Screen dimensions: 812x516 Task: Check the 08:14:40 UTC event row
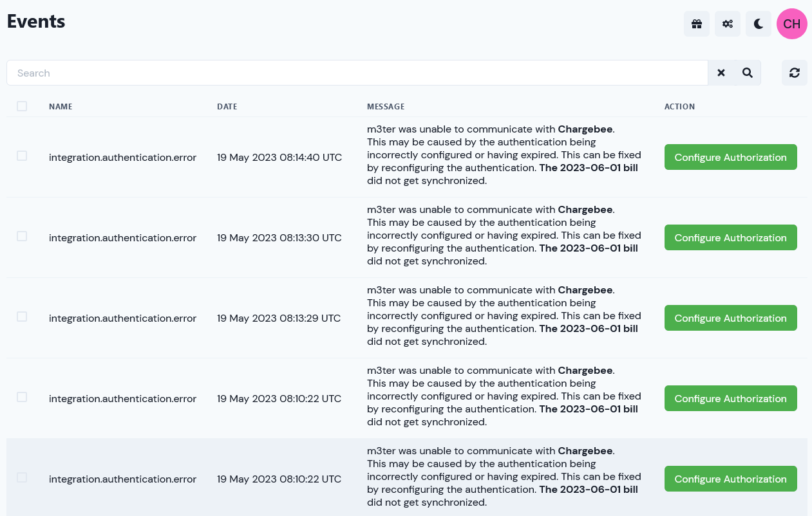click(x=22, y=156)
